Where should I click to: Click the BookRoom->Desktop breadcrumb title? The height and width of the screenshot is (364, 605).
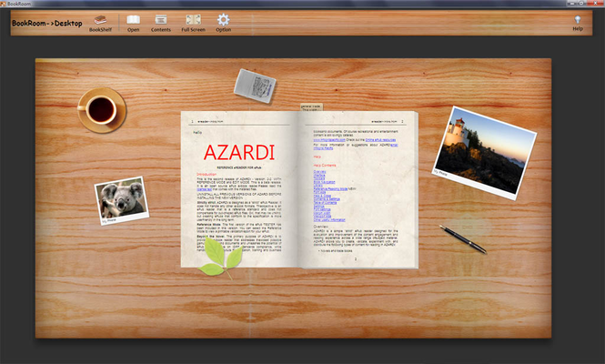[47, 23]
